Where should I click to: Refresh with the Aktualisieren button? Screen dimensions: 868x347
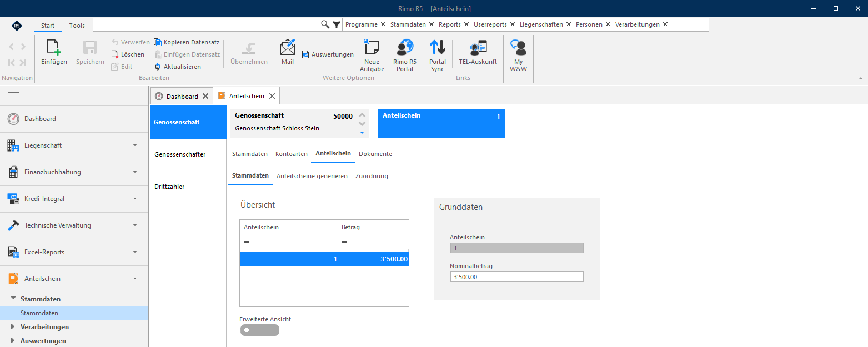[178, 67]
